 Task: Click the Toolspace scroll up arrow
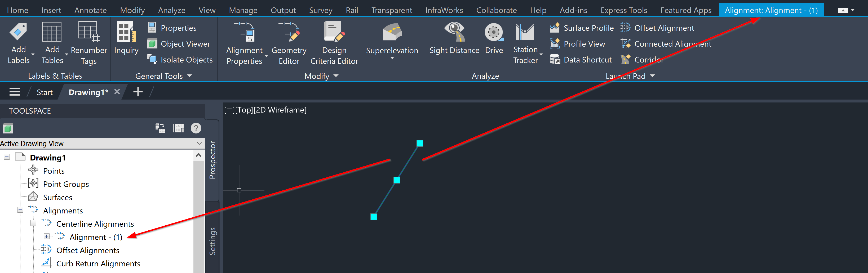tap(198, 155)
